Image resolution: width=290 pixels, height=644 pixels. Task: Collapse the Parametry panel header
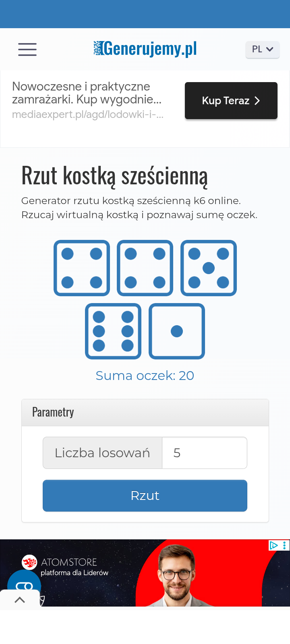coord(145,413)
